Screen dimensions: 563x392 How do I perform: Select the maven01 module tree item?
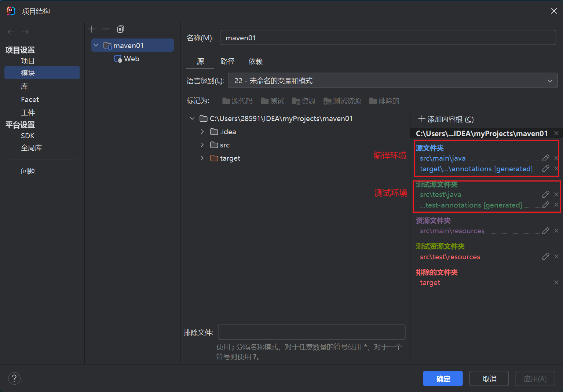coord(132,45)
